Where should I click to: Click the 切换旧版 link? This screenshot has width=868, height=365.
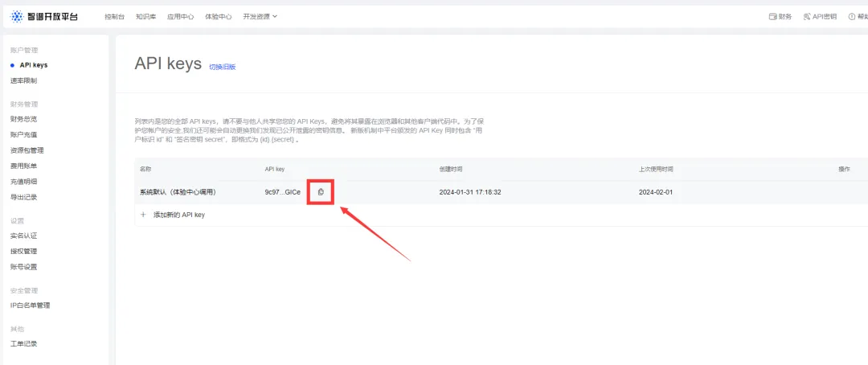(222, 67)
